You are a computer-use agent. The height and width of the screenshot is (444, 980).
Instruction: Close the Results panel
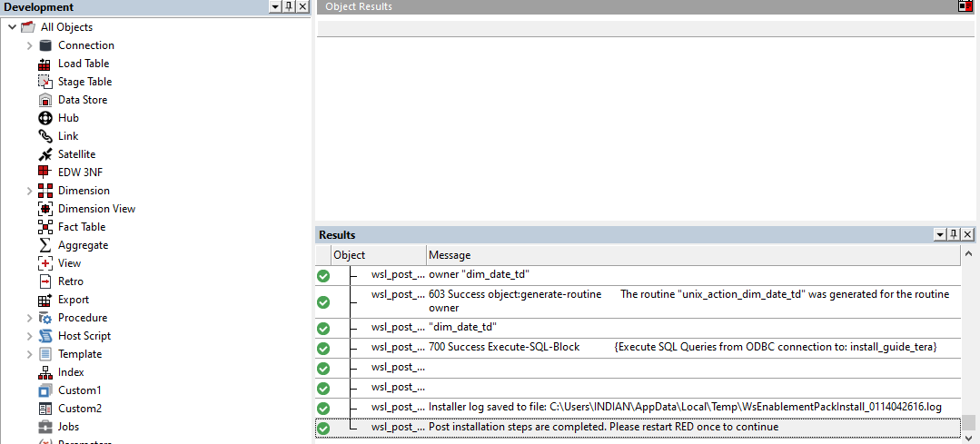click(x=967, y=234)
